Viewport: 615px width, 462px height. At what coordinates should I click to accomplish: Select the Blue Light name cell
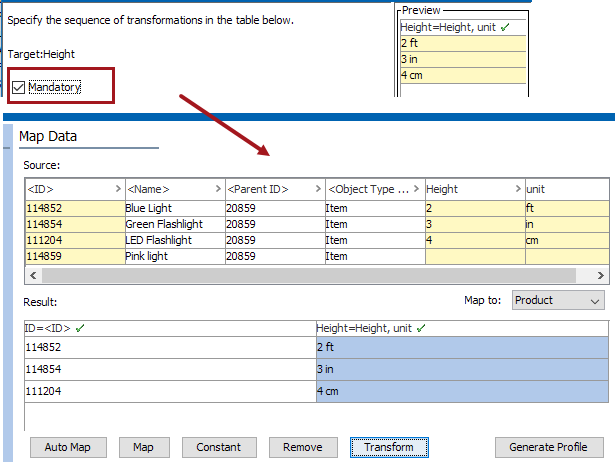175,208
